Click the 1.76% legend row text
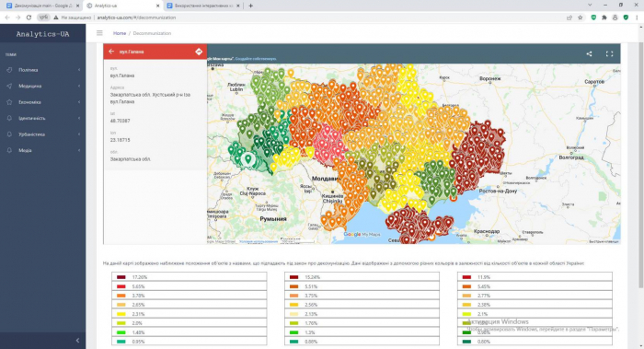644x349 pixels. point(311,323)
